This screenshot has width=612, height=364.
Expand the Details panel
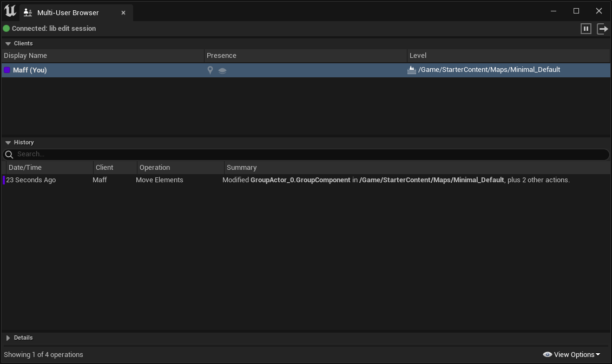(x=8, y=337)
